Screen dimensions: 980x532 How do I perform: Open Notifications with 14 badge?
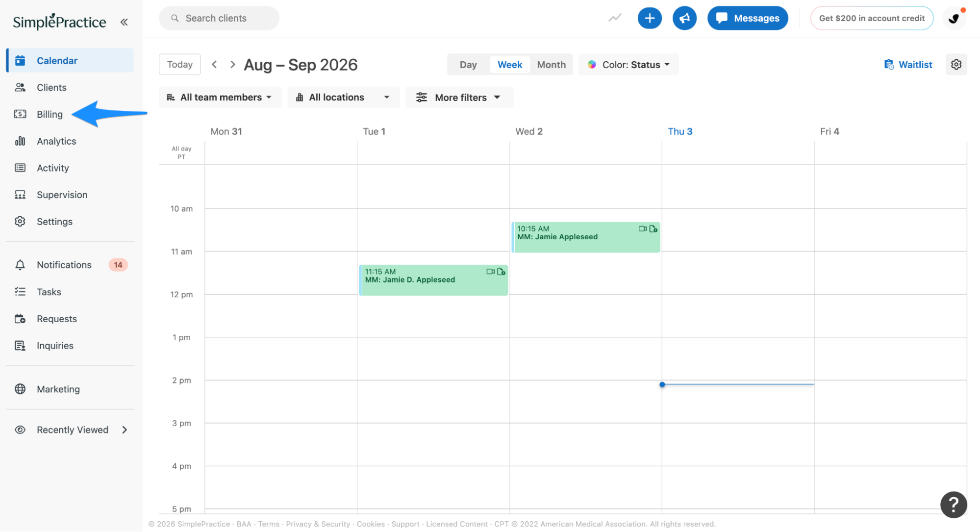coord(70,265)
